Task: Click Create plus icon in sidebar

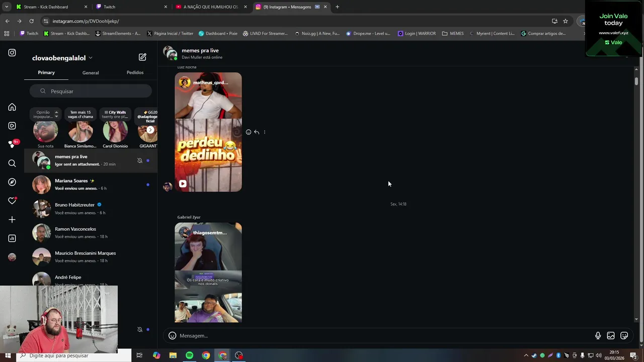Action: pos(12,220)
